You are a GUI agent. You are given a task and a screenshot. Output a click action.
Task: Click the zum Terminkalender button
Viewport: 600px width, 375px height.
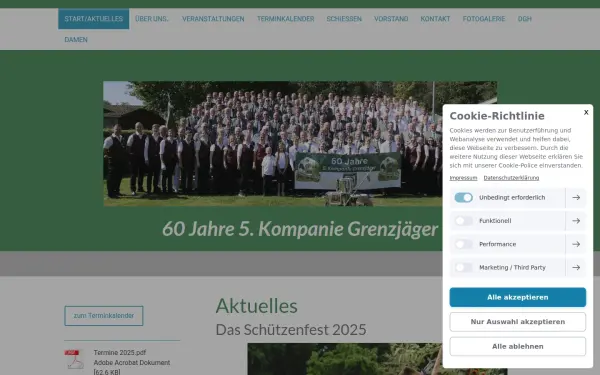104,316
